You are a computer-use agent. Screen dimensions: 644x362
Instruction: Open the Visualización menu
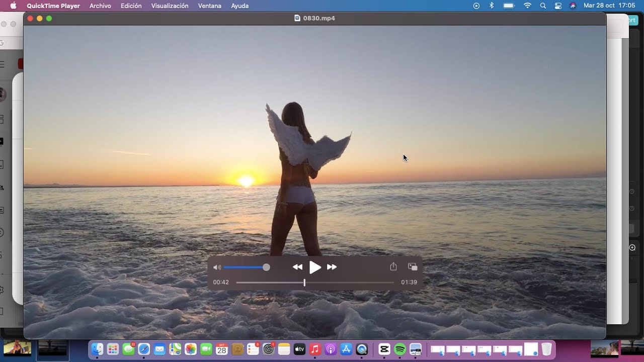point(170,6)
